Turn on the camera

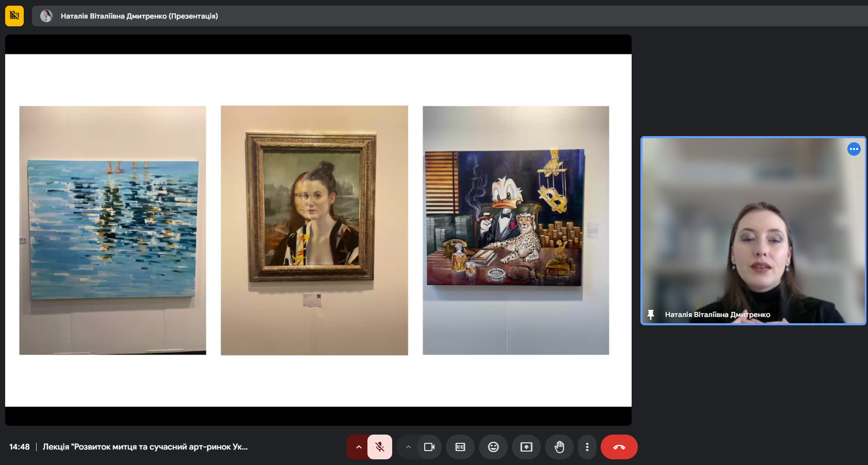429,447
